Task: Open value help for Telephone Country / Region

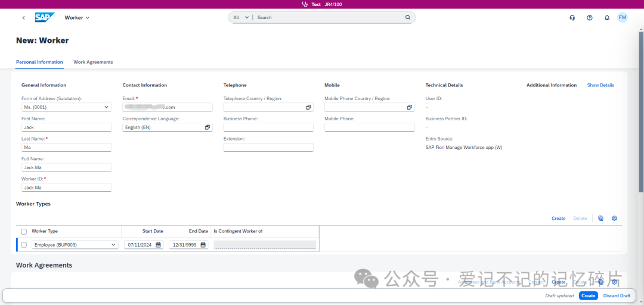Action: click(x=308, y=107)
